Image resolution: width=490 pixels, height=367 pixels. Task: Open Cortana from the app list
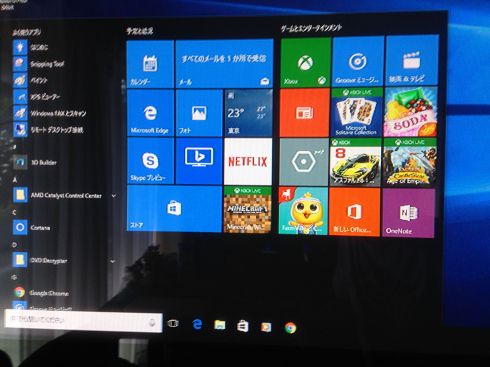(x=32, y=228)
